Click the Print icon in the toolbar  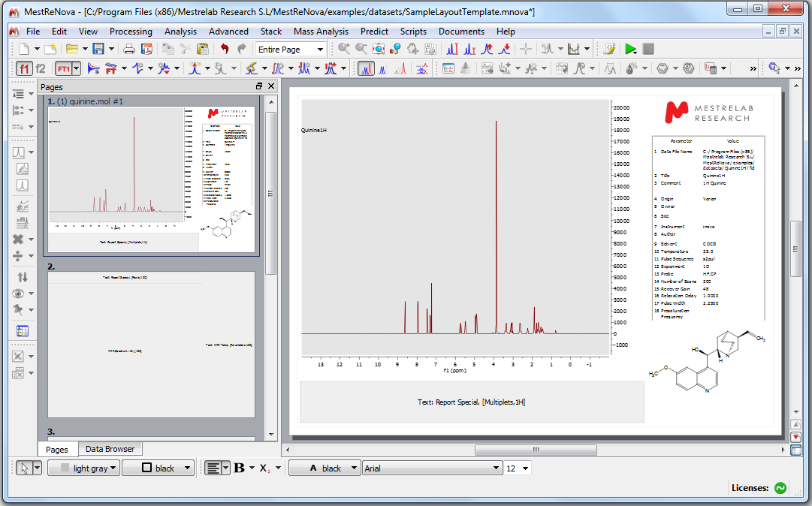coord(129,50)
